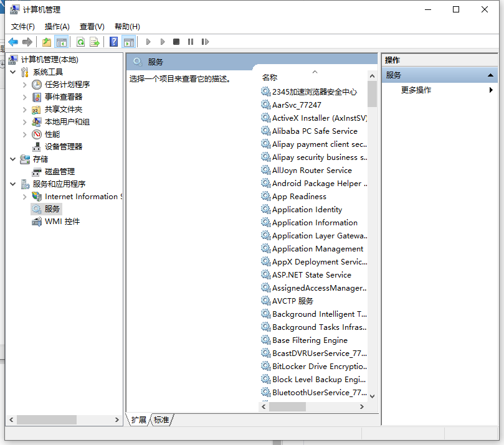
Task: Select 磁盘管理 in the tree
Action: [59, 172]
